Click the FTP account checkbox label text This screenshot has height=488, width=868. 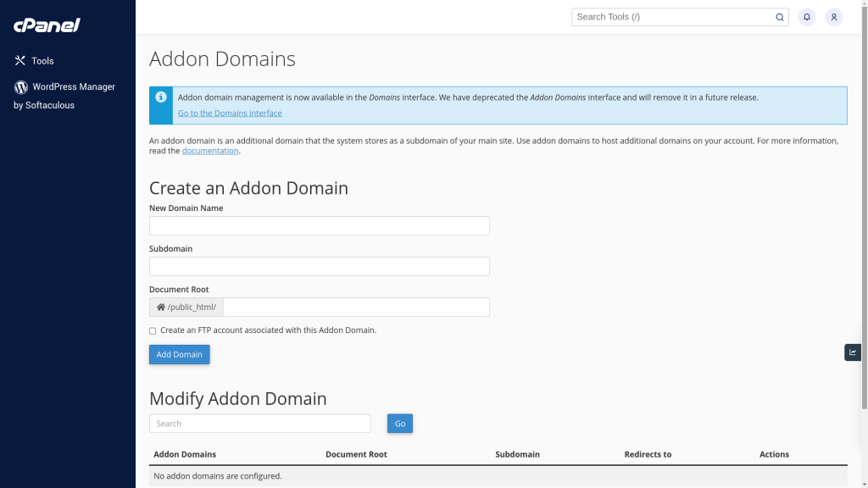click(x=269, y=330)
